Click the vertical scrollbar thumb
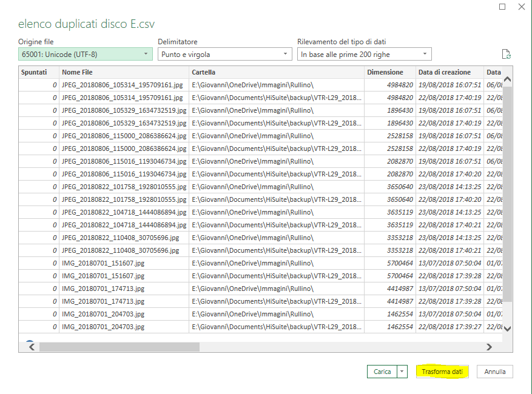The height and width of the screenshot is (394, 532). [508, 193]
